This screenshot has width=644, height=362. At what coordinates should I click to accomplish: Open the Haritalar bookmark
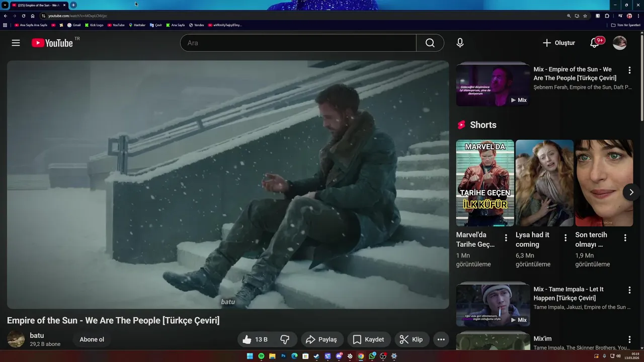[137, 25]
